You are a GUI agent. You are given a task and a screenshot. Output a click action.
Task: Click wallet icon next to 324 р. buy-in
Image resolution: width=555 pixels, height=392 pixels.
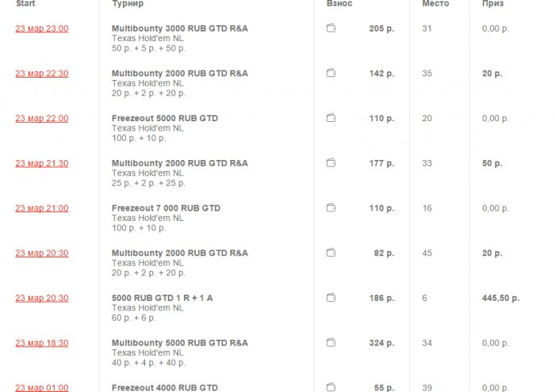click(331, 343)
